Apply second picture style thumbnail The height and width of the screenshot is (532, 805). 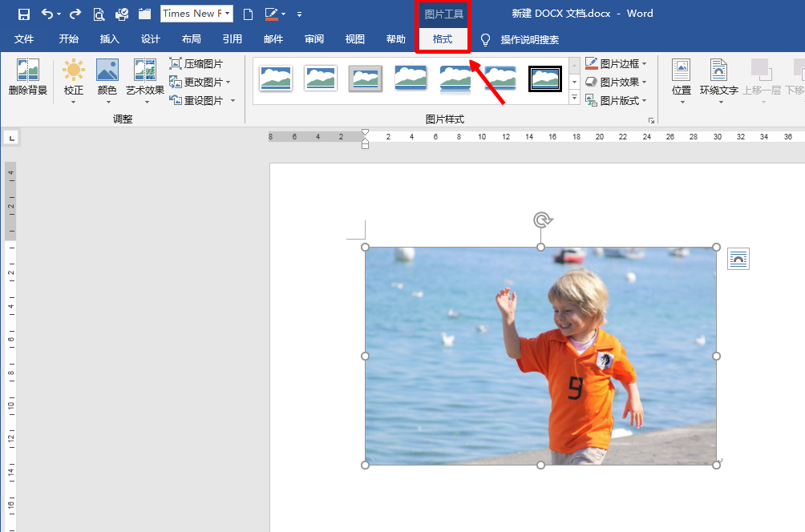click(321, 79)
